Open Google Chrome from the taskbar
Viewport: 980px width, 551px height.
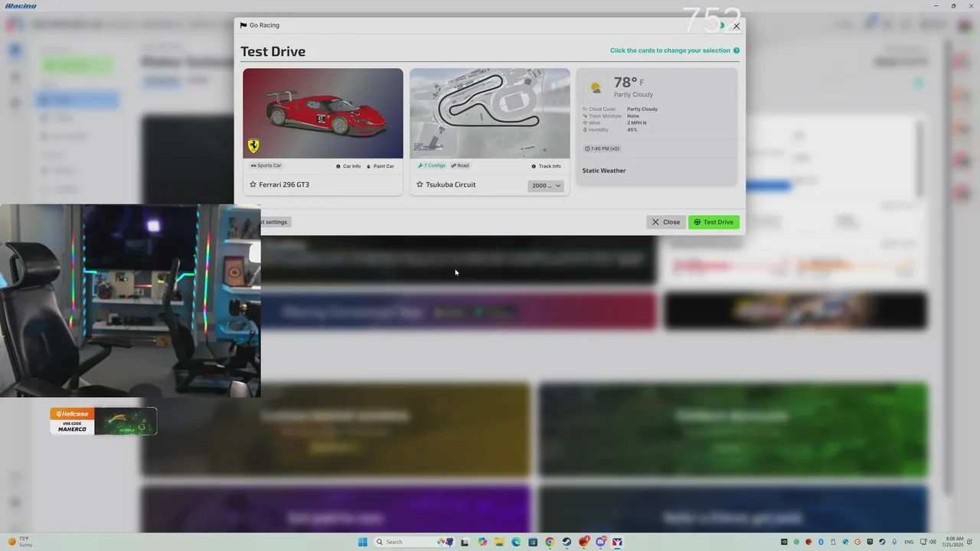[x=550, y=542]
